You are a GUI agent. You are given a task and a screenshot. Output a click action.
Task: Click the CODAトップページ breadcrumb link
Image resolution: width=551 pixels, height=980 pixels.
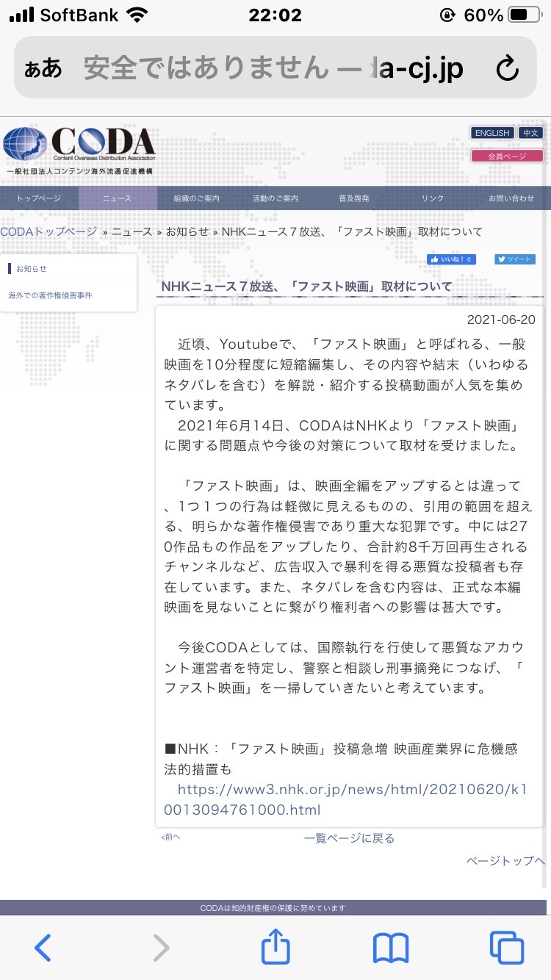click(48, 231)
